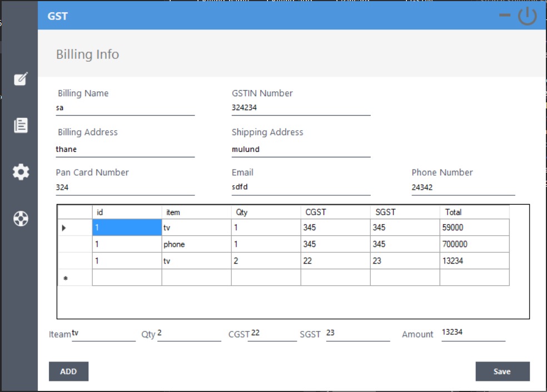Viewport: 547px width, 392px height.
Task: Select the Total cell '59000'
Action: pos(474,227)
